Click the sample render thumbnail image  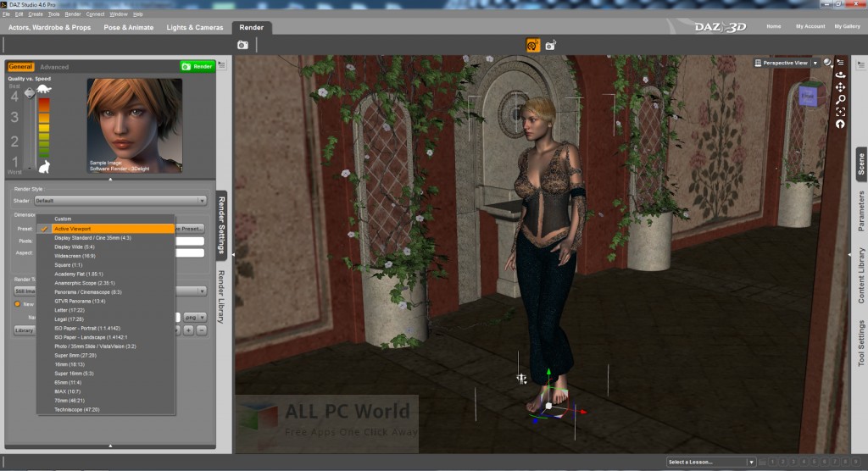135,125
